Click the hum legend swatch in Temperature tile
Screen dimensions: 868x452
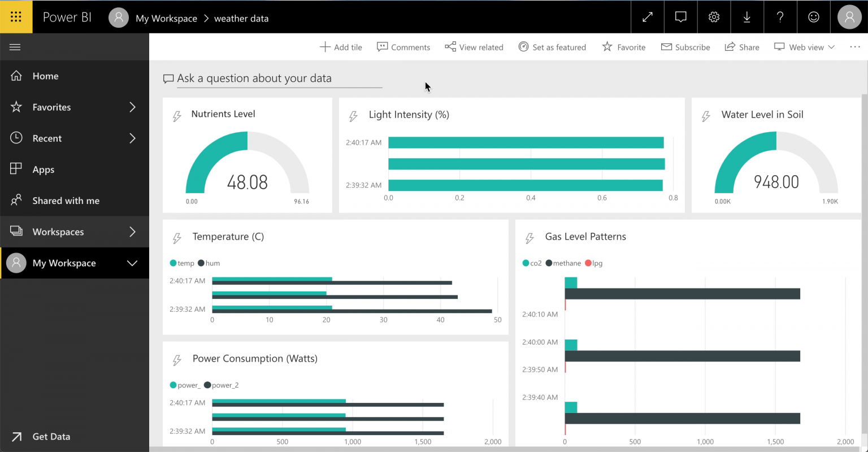[201, 263]
